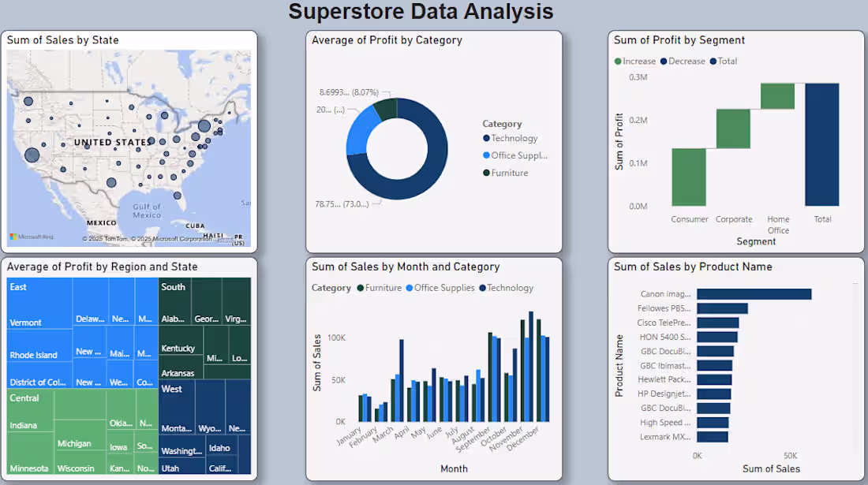Select the Virg... tile in South region
Viewport: 868px width, 485px height.
coord(237,301)
